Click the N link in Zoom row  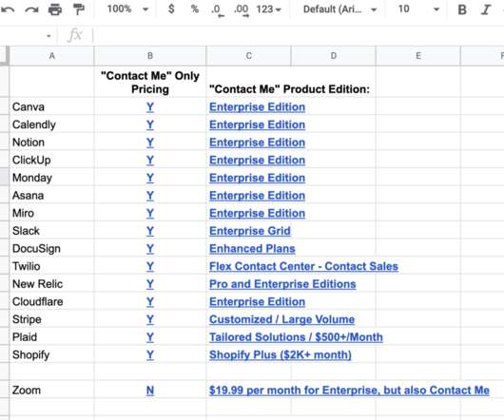tap(150, 391)
